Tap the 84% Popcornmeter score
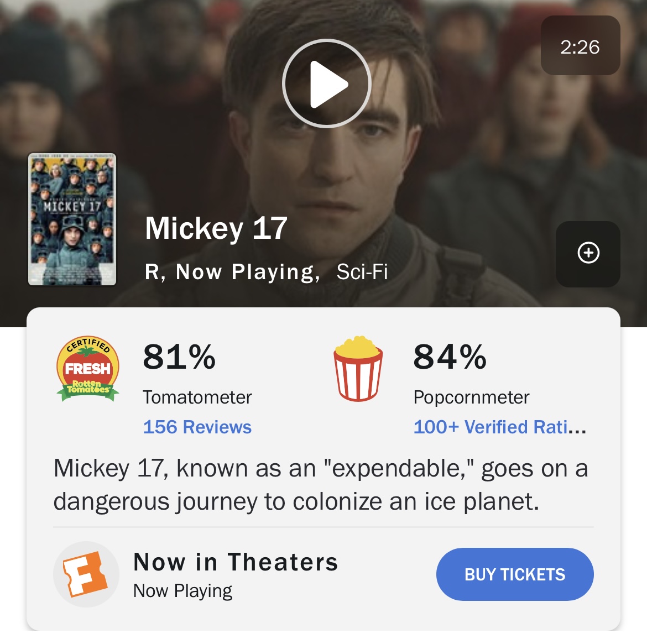This screenshot has height=644, width=647. click(x=450, y=357)
